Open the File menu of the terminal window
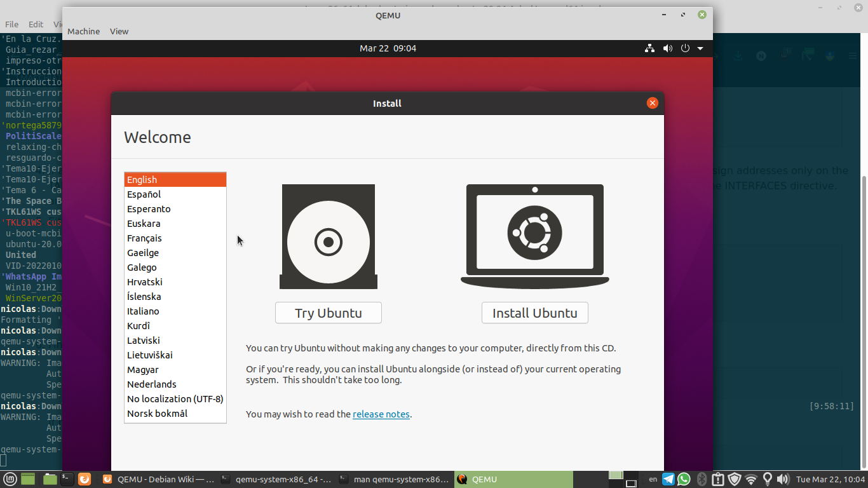The height and width of the screenshot is (488, 868). pyautogui.click(x=11, y=24)
